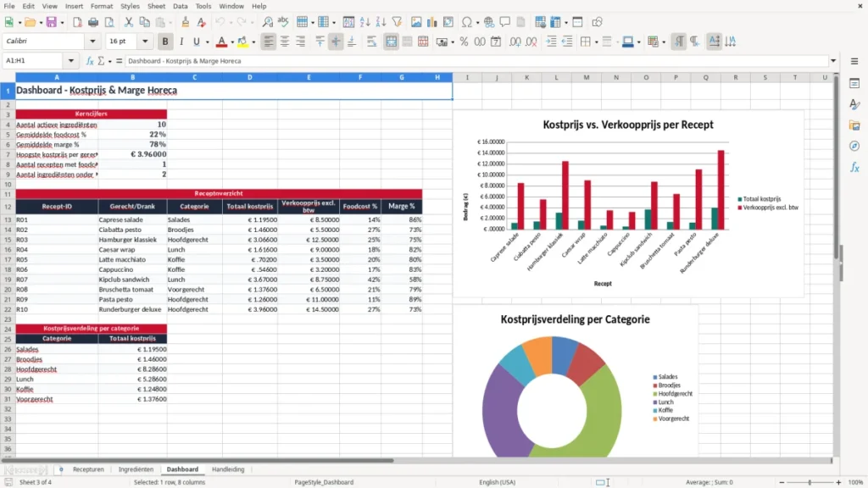
Task: Click row header 12
Action: point(8,207)
